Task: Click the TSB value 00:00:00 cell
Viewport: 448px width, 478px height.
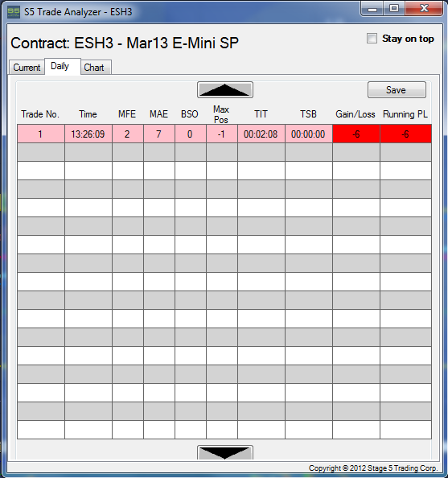Action: point(309,134)
